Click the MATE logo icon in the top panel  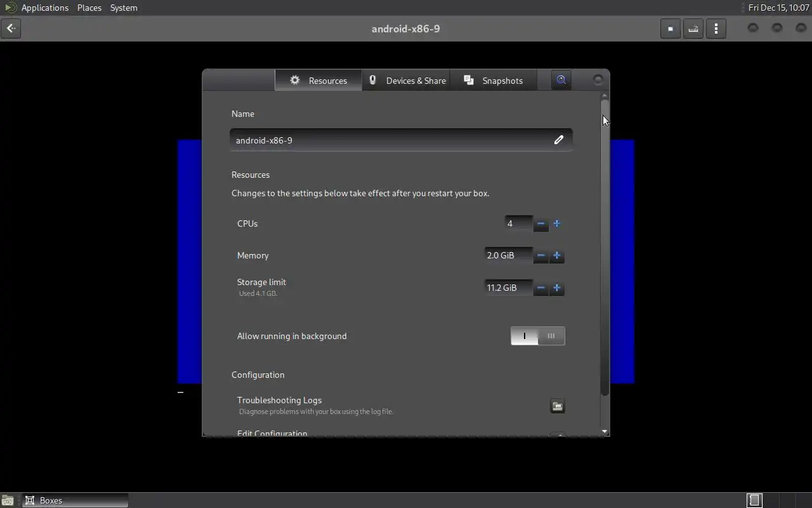click(10, 8)
